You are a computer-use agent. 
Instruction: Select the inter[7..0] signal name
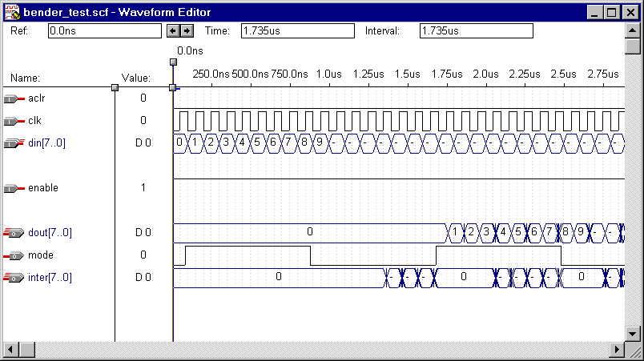pyautogui.click(x=50, y=278)
